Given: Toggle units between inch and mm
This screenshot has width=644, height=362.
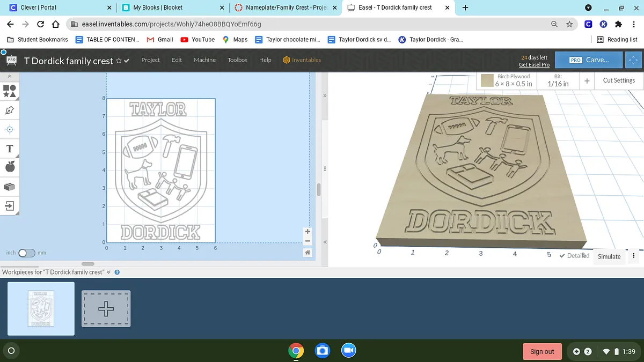Looking at the screenshot, I should click(x=26, y=253).
